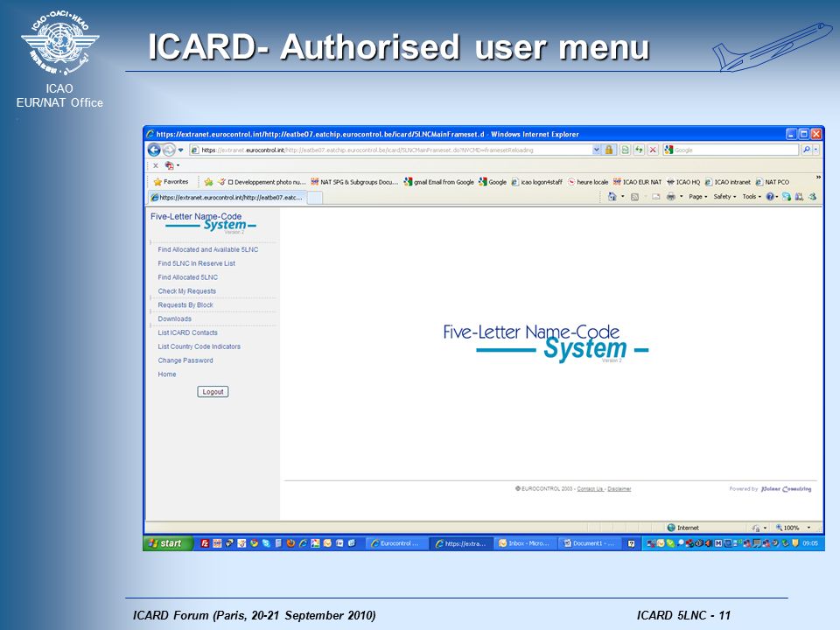This screenshot has width=840, height=630.
Task: Click the FileZilla quick launch icon
Action: 205,543
